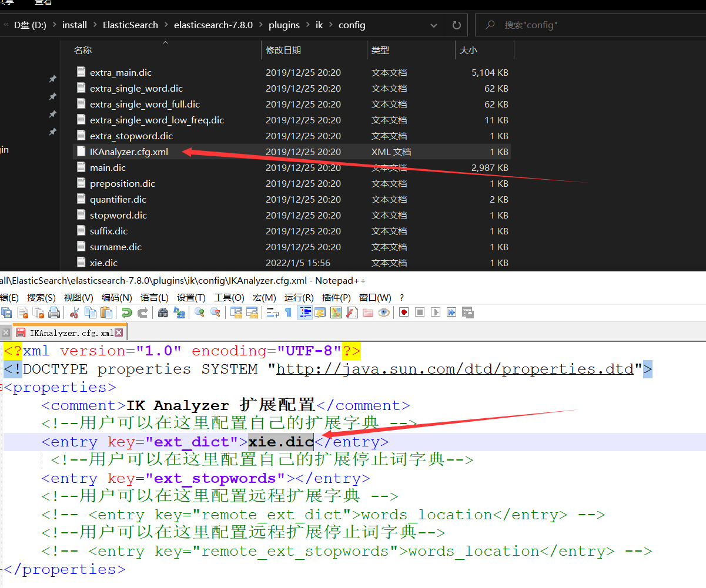
Task: Toggle Word Wrap toolbar icon
Action: [272, 313]
